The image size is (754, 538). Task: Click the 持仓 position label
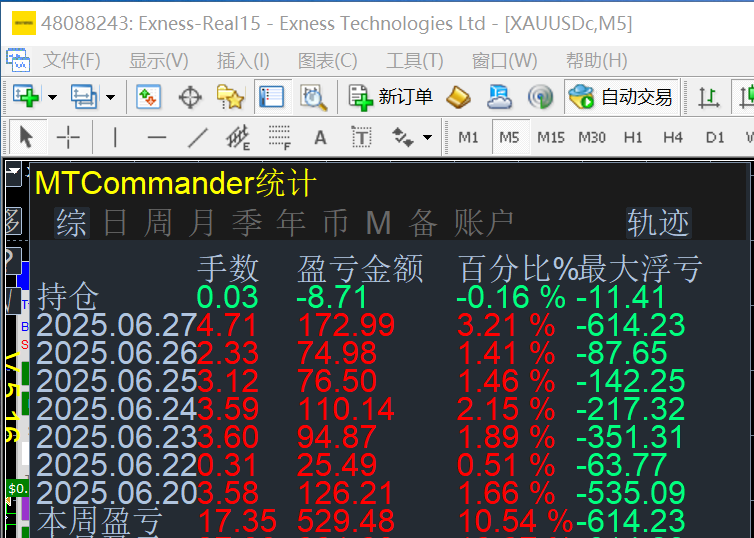[68, 297]
